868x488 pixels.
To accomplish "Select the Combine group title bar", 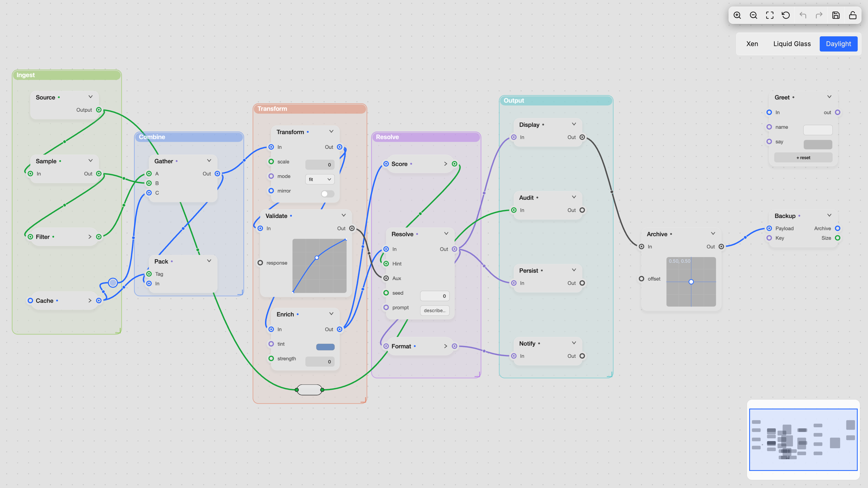I will tap(189, 137).
